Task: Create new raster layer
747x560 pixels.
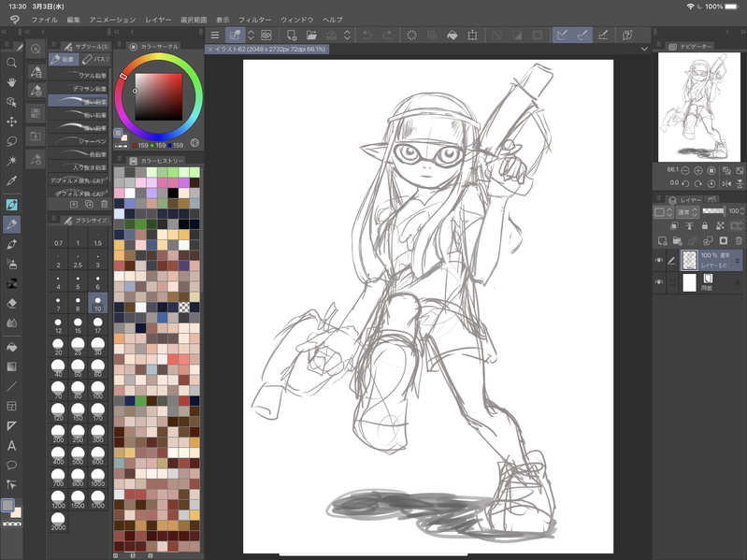Action: pyautogui.click(x=662, y=240)
